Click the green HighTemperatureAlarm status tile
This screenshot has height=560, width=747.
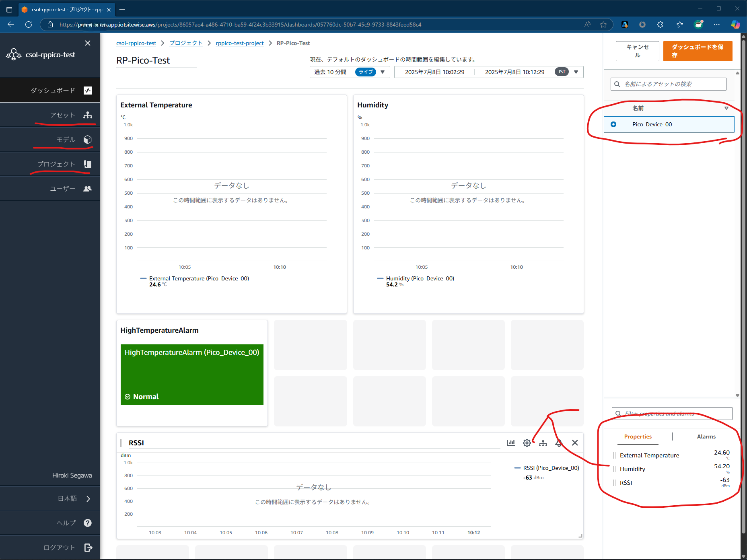point(192,375)
